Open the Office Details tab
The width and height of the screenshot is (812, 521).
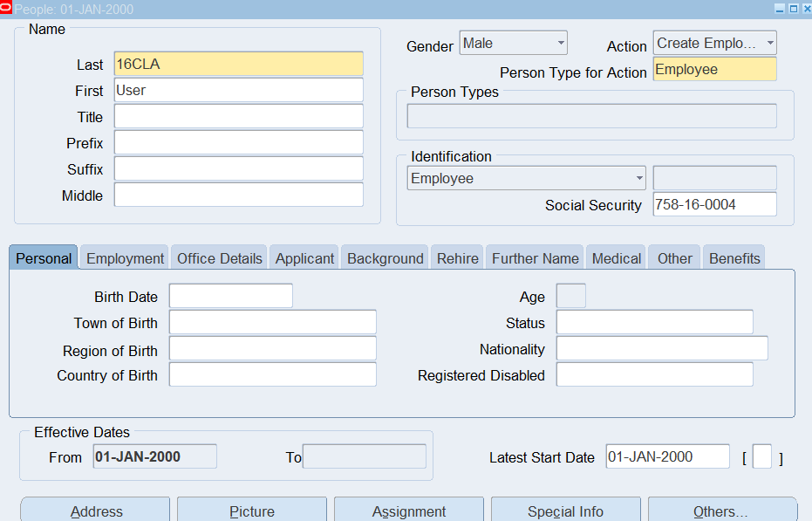219,258
